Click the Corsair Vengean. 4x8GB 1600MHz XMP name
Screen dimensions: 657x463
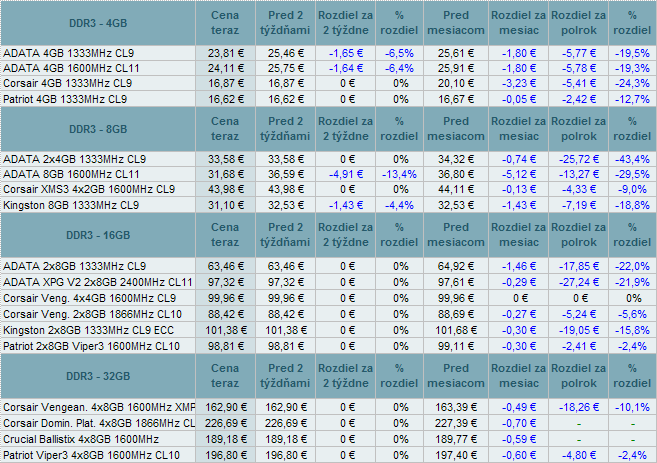tap(99, 407)
